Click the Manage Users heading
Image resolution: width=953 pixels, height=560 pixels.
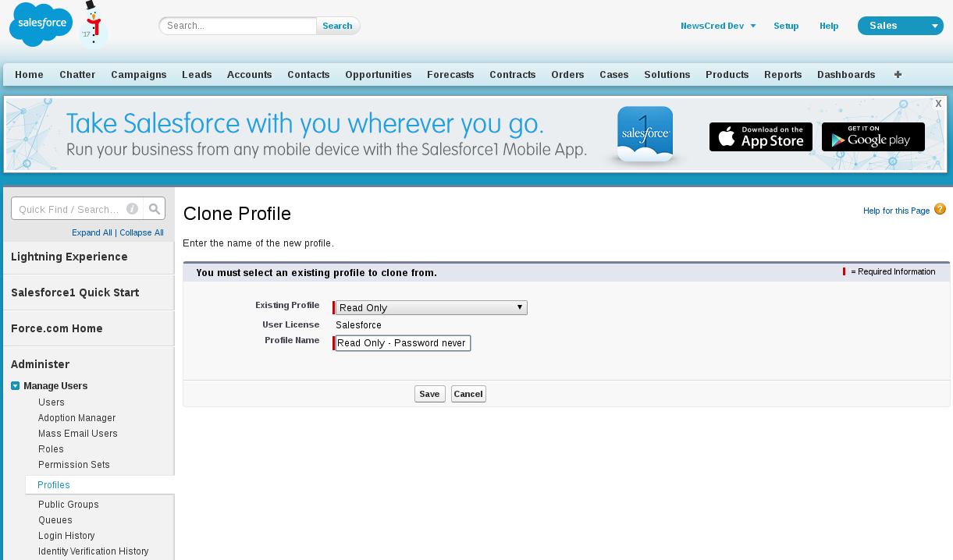55,385
